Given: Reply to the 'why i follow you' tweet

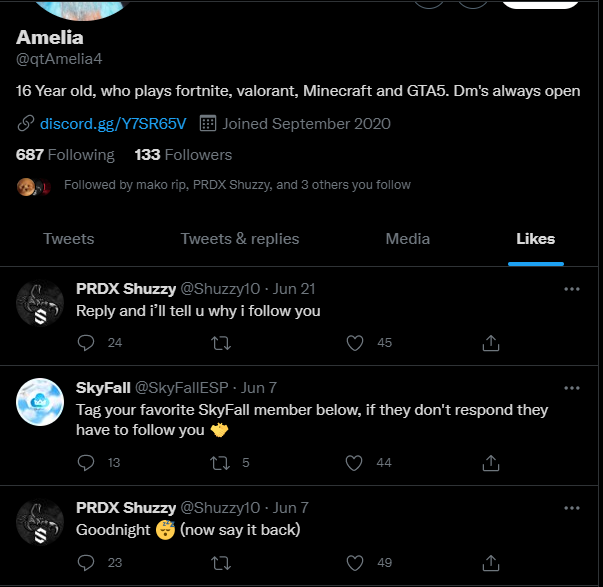Looking at the screenshot, I should (86, 343).
